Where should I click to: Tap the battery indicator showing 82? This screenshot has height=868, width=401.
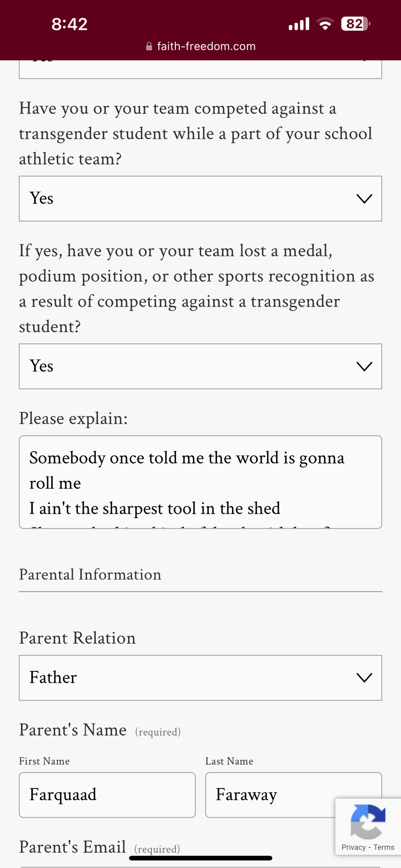point(355,24)
